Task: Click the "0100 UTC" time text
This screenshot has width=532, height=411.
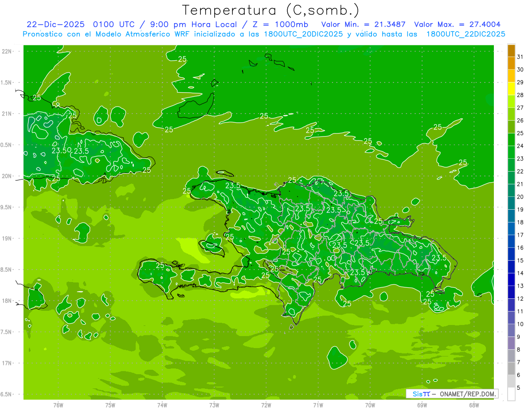Action: tap(114, 24)
